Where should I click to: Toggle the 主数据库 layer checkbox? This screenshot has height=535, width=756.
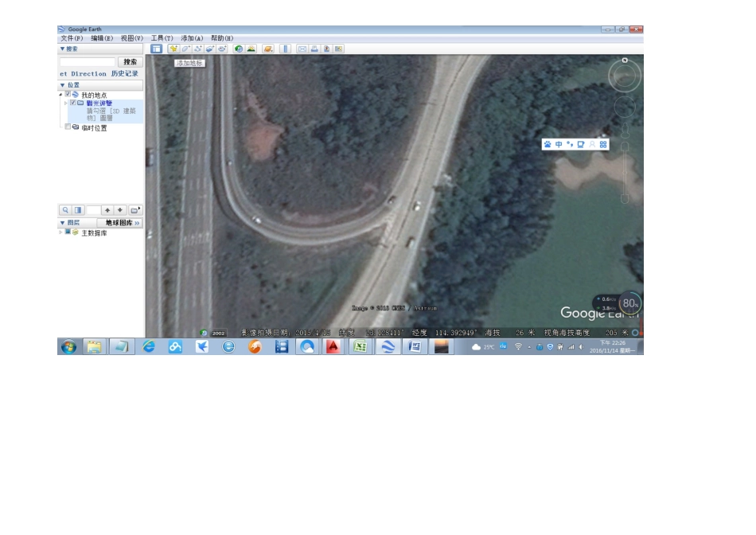pyautogui.click(x=68, y=232)
